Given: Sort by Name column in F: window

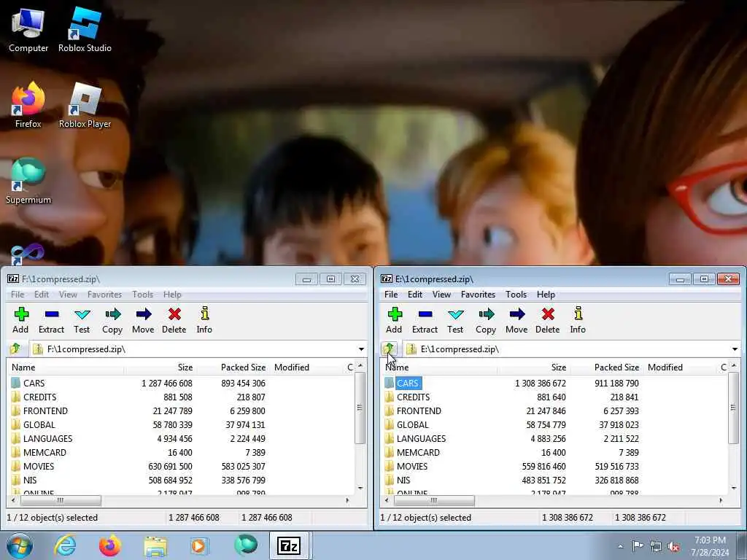Looking at the screenshot, I should click(66, 367).
